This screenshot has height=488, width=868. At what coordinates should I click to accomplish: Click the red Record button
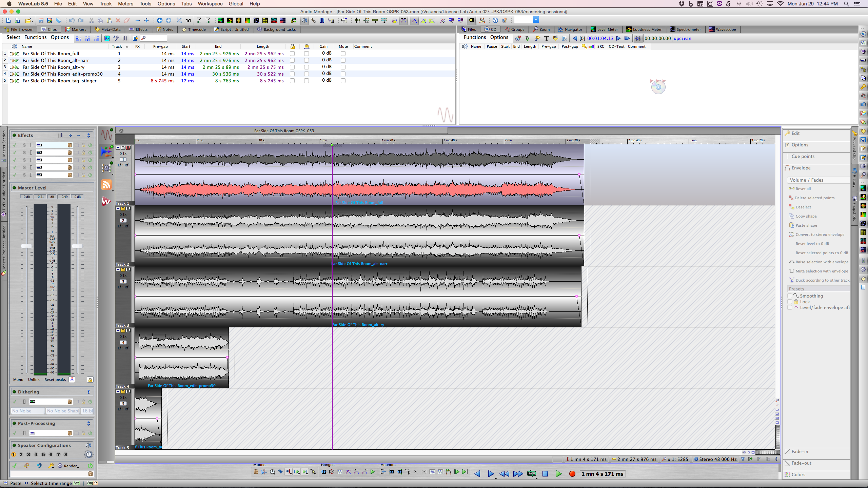point(572,474)
